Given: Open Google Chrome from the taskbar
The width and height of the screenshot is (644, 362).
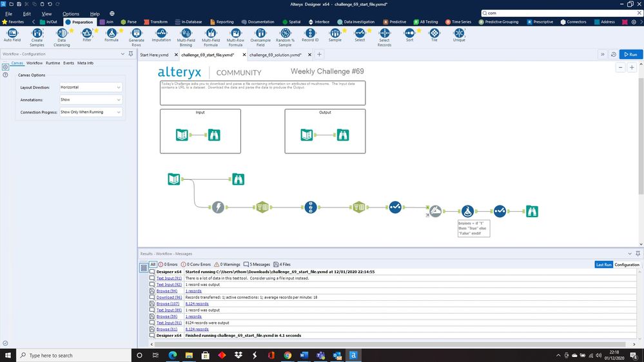Looking at the screenshot, I should (288, 355).
